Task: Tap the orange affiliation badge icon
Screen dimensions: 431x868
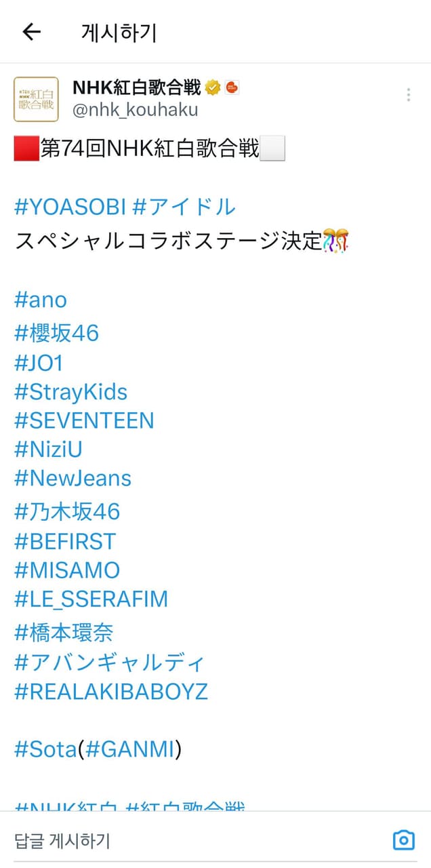Action: [x=232, y=87]
